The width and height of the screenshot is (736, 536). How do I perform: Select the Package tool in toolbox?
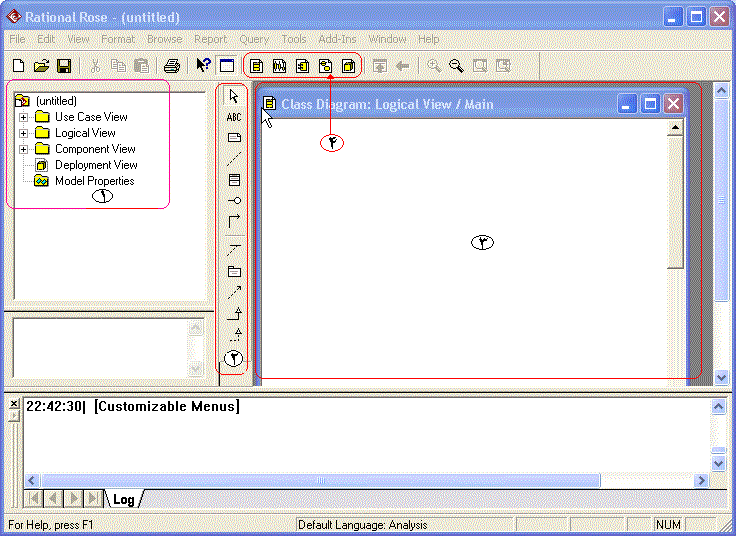(234, 271)
